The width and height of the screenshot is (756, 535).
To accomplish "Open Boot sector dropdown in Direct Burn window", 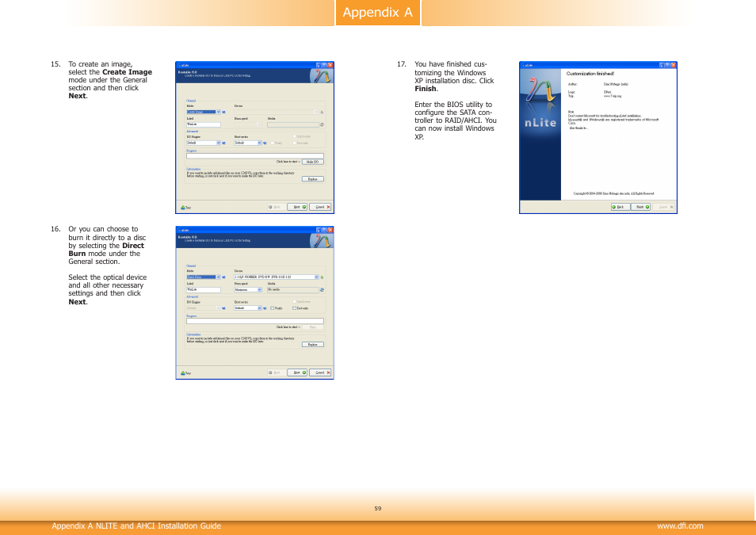I will pyautogui.click(x=248, y=308).
